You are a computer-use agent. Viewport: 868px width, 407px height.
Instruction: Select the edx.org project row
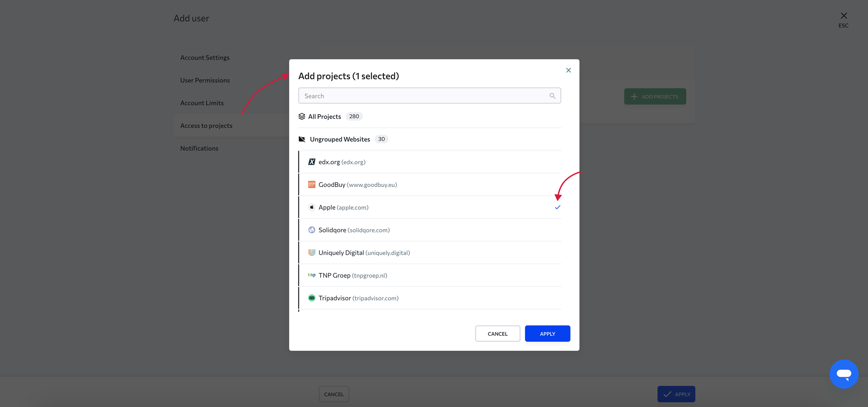[430, 162]
